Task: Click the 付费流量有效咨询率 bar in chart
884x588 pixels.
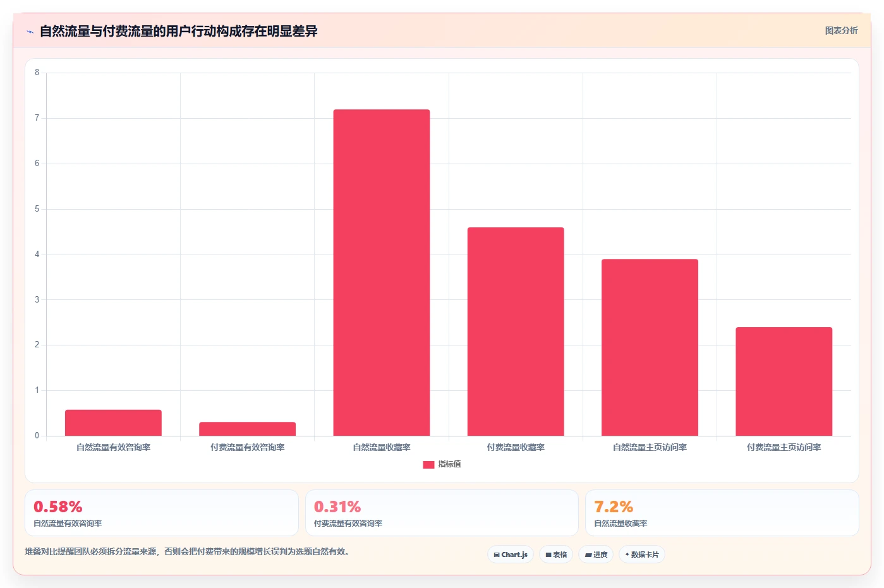Action: point(247,429)
